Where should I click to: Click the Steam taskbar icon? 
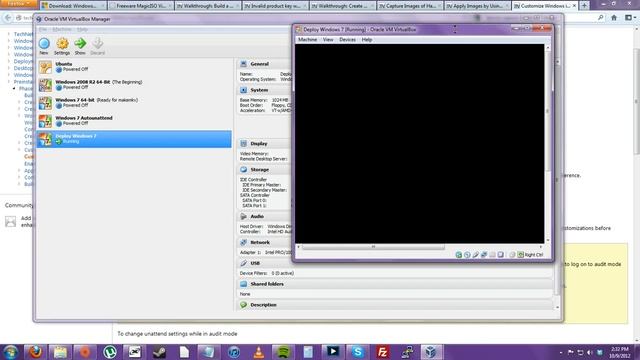(x=160, y=352)
